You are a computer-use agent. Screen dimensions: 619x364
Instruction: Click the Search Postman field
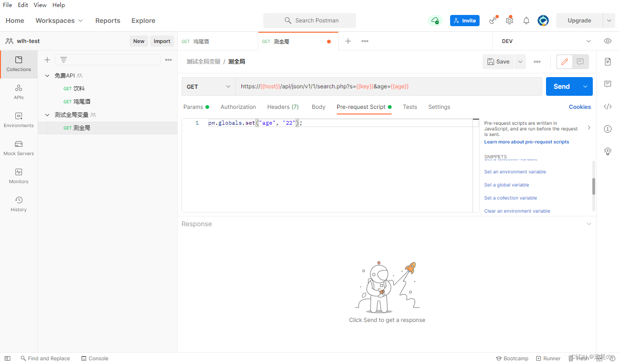click(310, 21)
